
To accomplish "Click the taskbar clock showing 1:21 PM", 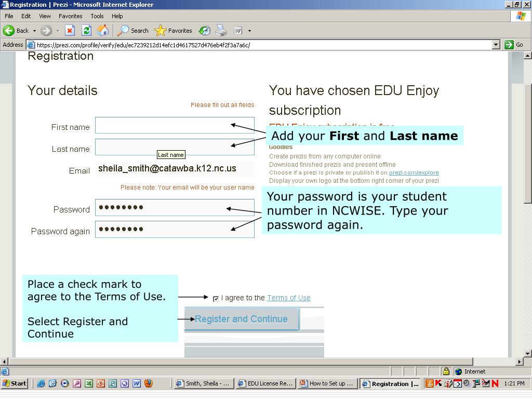I will 514,383.
